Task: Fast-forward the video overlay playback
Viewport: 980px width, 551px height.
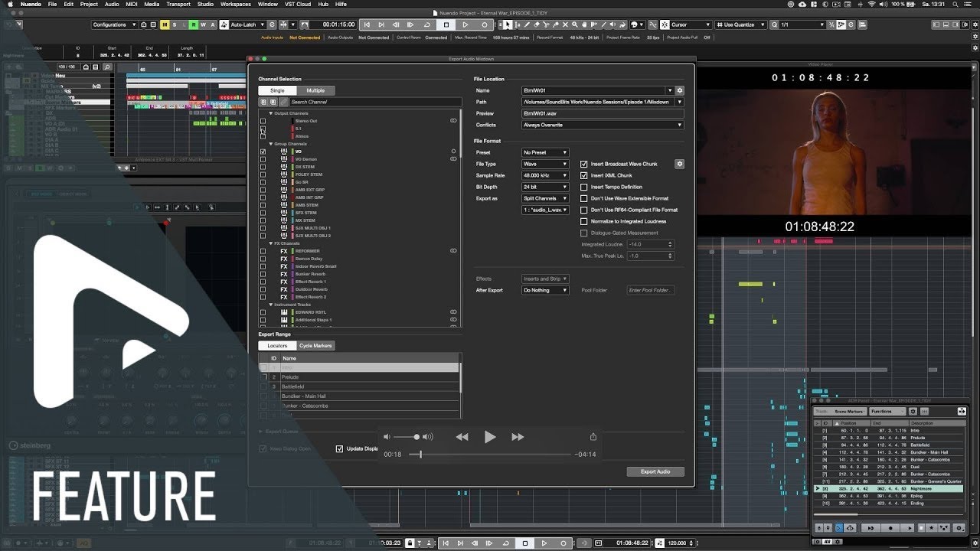Action: [x=518, y=437]
